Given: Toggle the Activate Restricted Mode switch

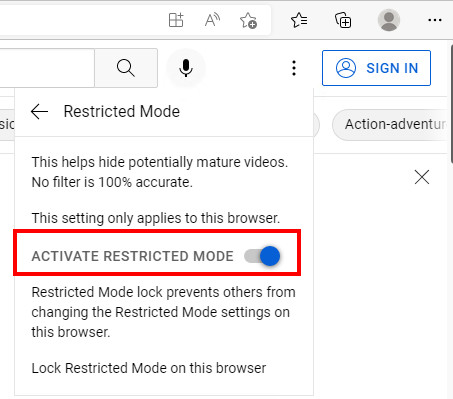Looking at the screenshot, I should (x=262, y=256).
